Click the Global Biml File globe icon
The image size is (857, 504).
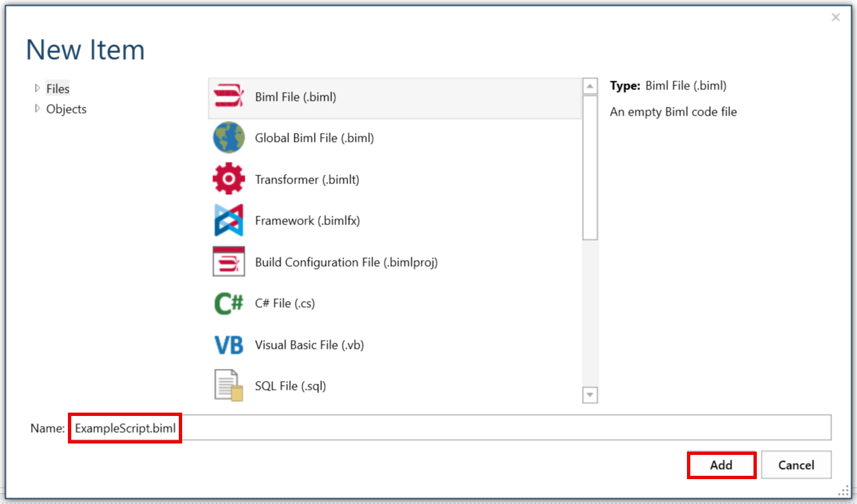(x=229, y=138)
